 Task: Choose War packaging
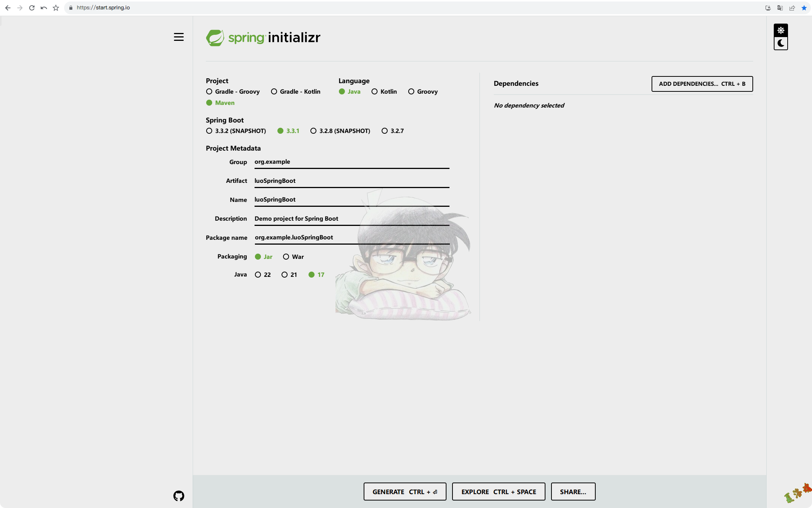(x=294, y=257)
